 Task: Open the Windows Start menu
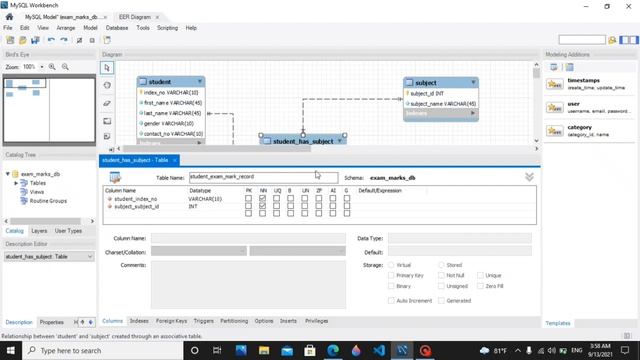point(11,351)
